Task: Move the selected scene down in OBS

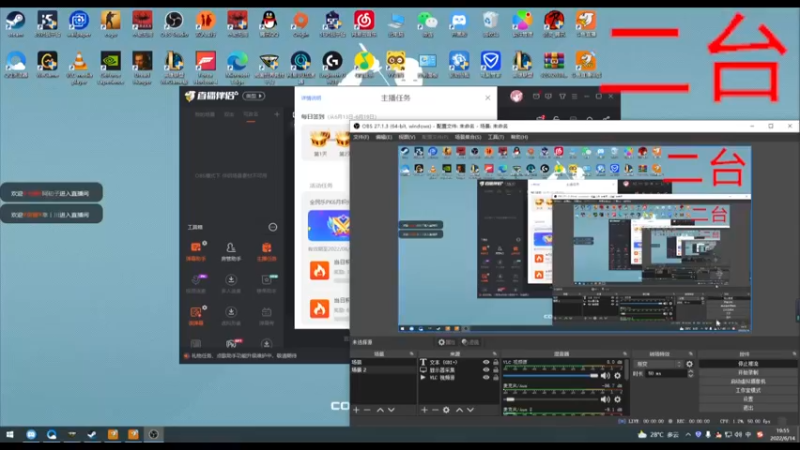Action: 391,410
